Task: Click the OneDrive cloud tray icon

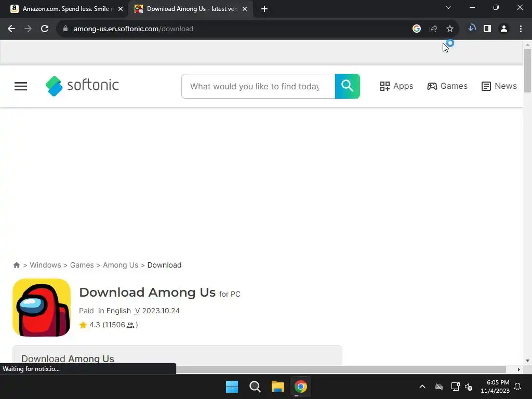Action: [439, 387]
